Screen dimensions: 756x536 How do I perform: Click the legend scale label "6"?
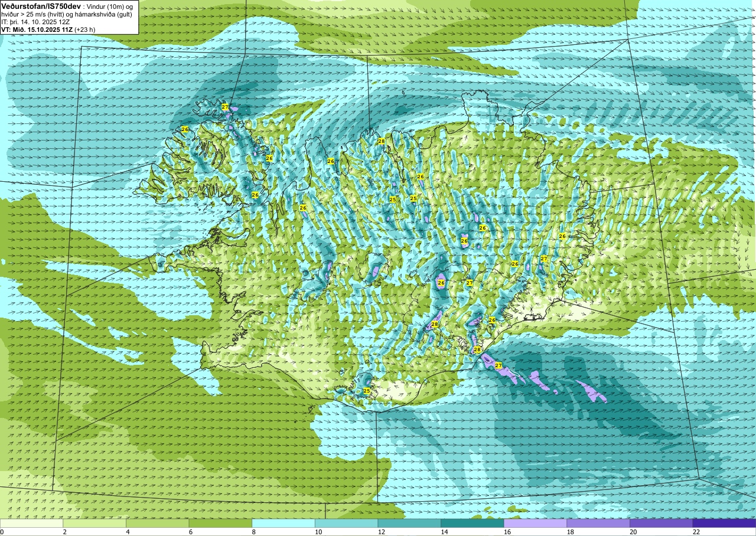pyautogui.click(x=190, y=532)
